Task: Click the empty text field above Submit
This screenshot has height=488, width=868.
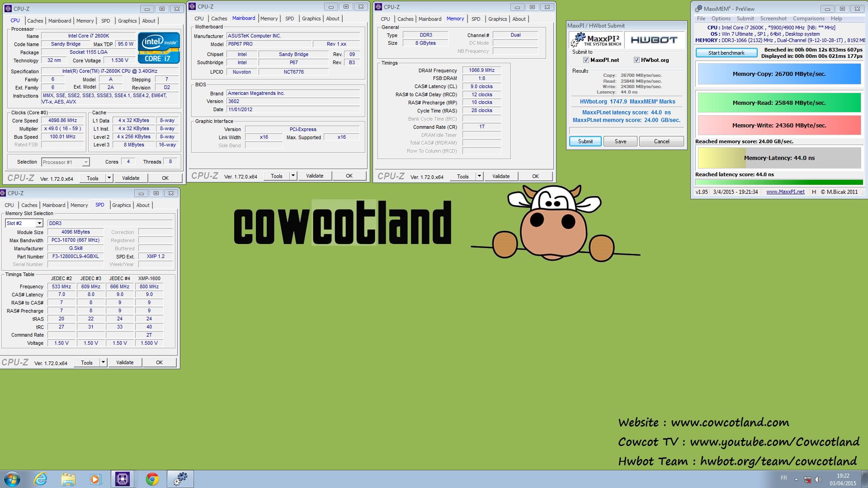Action: tap(626, 131)
